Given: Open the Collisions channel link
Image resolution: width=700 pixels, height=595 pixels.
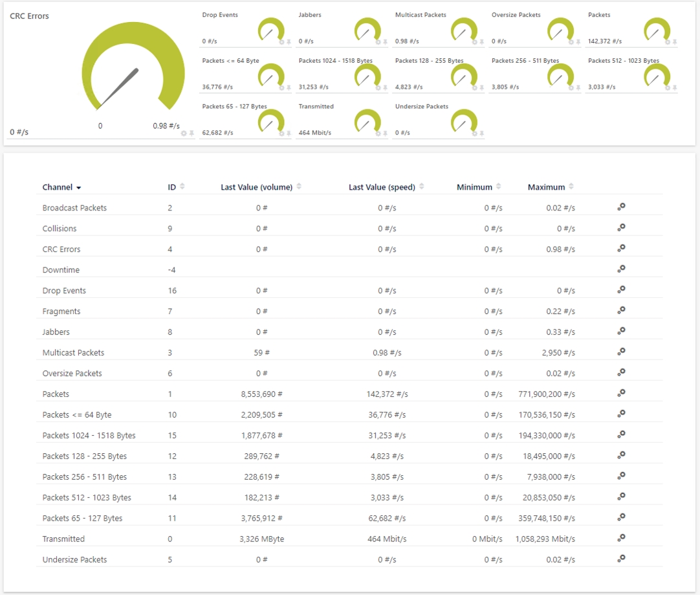Looking at the screenshot, I should pos(60,229).
